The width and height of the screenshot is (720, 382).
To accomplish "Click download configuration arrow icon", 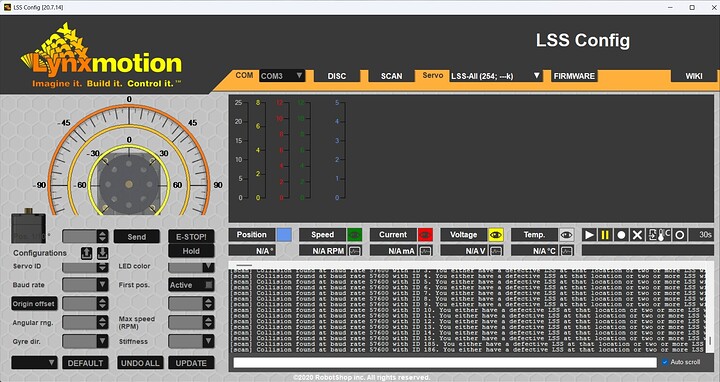I will coord(102,253).
